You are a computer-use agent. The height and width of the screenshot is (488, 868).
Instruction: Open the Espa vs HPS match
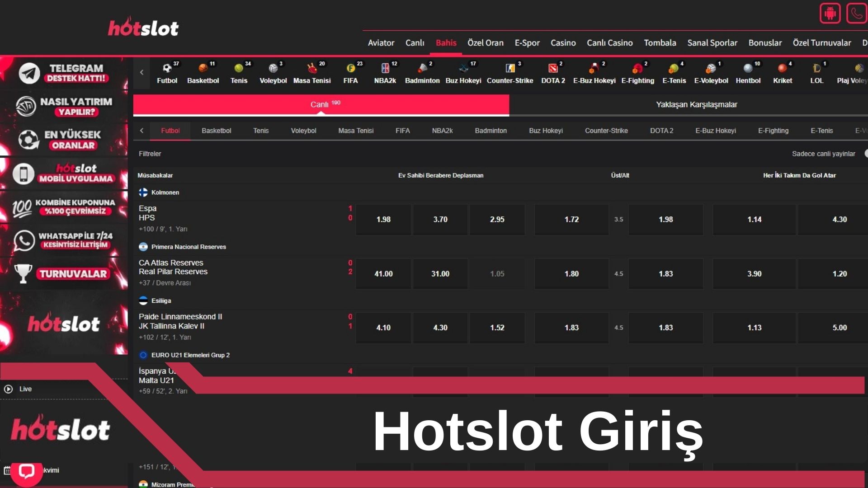(x=147, y=213)
